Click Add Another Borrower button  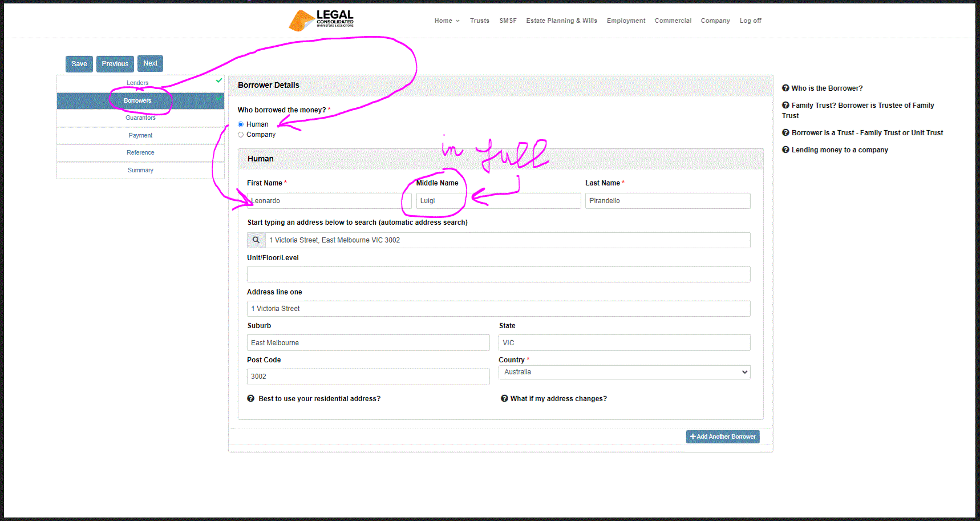pos(723,437)
